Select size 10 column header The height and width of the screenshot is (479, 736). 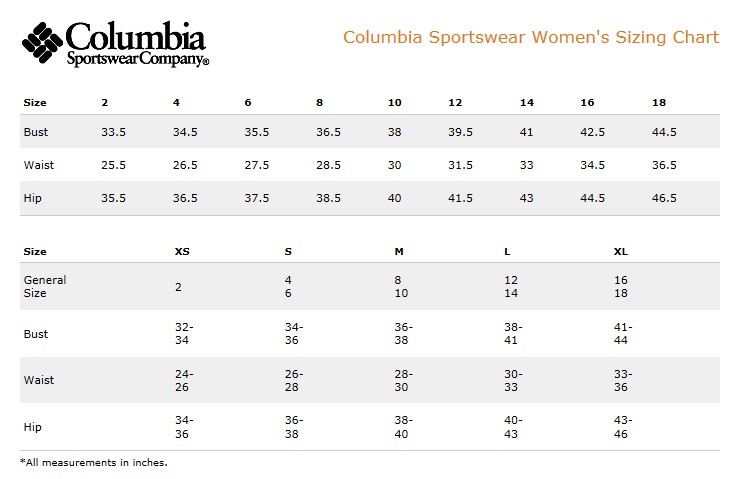(395, 102)
